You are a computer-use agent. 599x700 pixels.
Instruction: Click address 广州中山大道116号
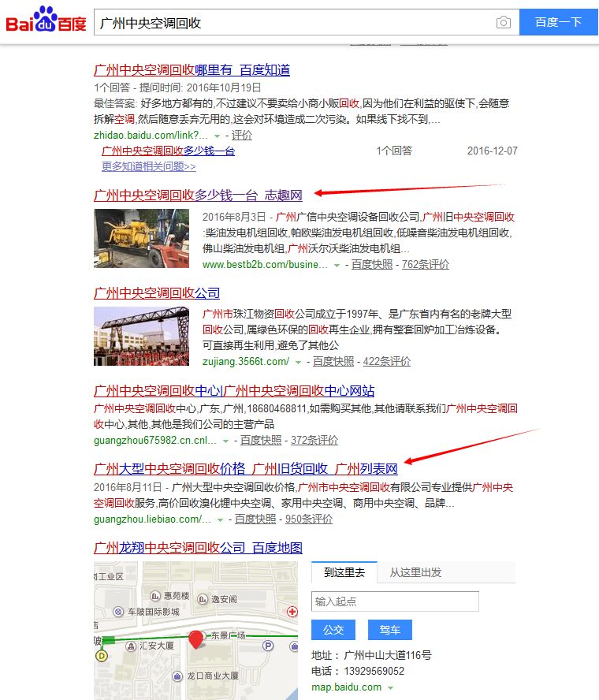tap(388, 655)
